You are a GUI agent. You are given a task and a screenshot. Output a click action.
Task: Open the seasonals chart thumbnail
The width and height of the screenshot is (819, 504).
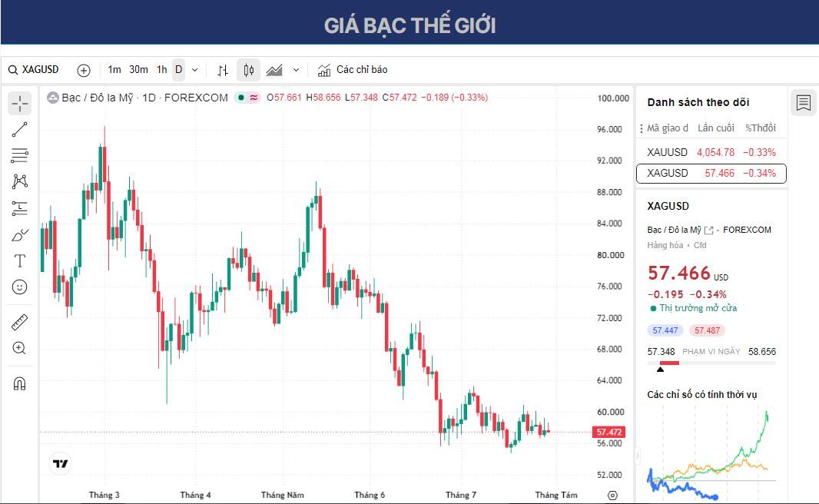pos(711,453)
